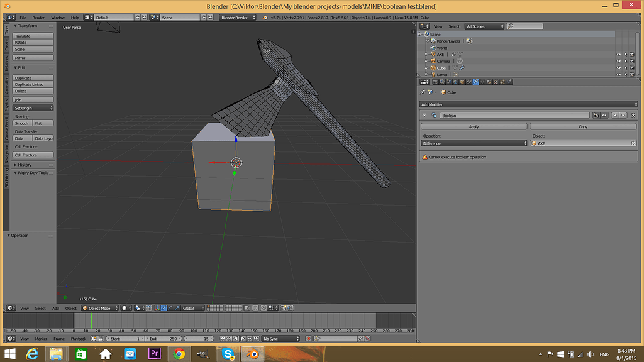Toggle Cube visibility eye in outliner

point(619,68)
